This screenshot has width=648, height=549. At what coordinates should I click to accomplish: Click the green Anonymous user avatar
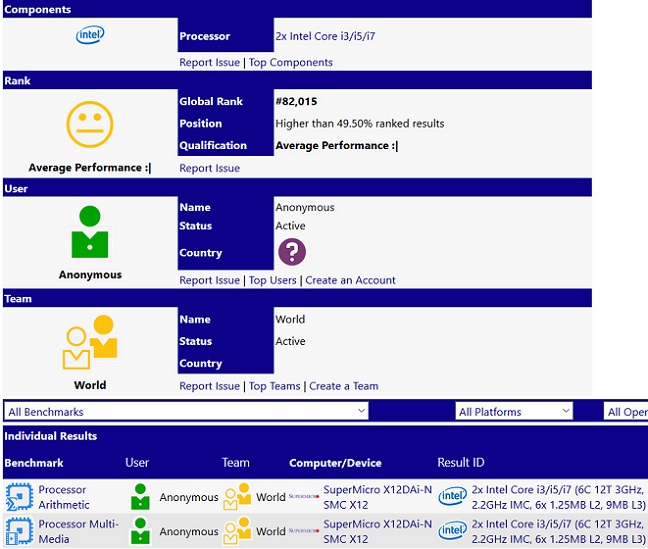pyautogui.click(x=90, y=232)
